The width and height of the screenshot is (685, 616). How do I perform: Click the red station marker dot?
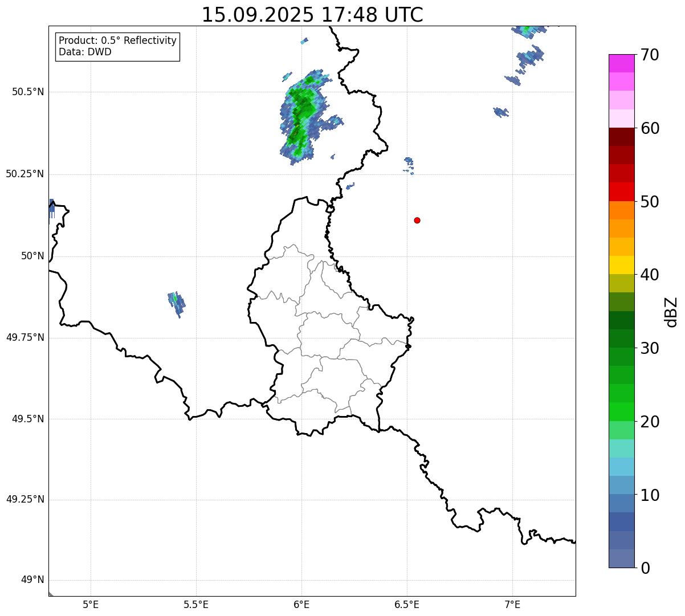(x=417, y=220)
